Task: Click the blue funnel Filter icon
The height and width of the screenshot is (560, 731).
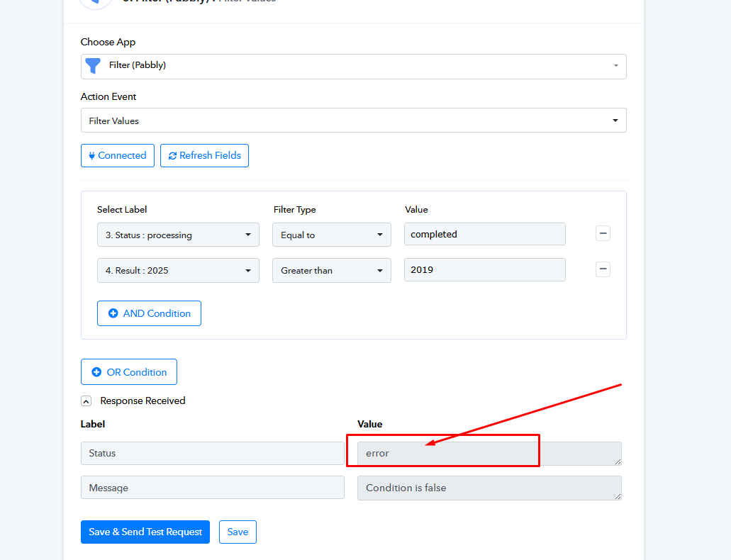Action: (x=94, y=66)
